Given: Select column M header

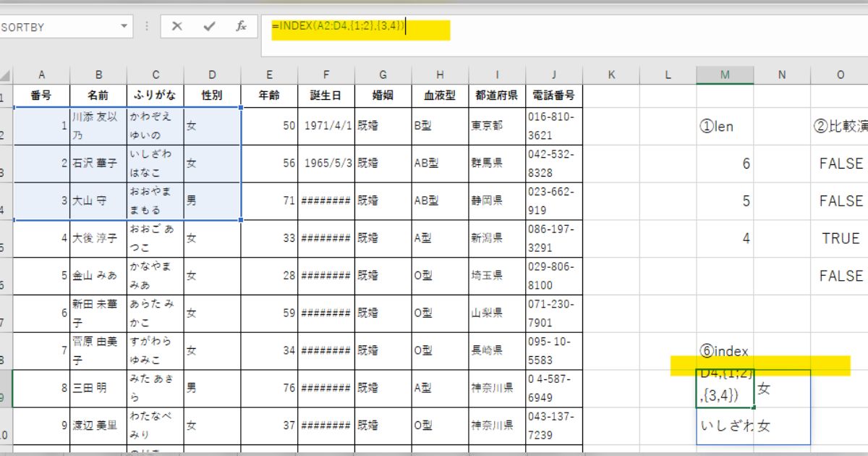Looking at the screenshot, I should point(725,75).
